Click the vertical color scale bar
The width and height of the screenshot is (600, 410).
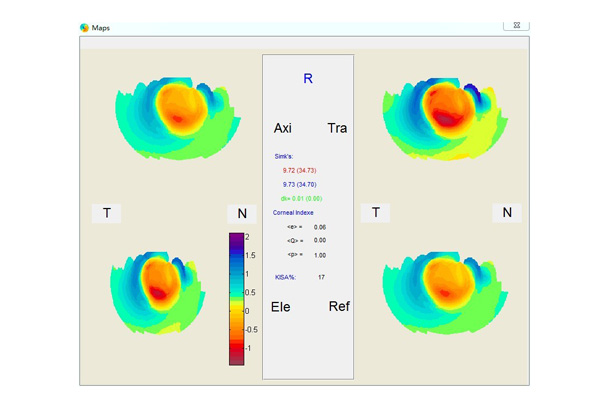tap(236, 299)
